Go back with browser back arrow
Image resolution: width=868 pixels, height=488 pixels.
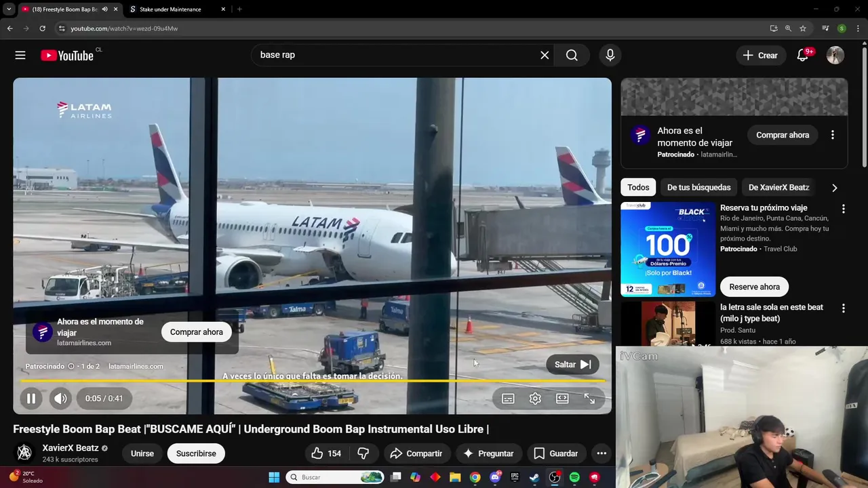pyautogui.click(x=9, y=28)
